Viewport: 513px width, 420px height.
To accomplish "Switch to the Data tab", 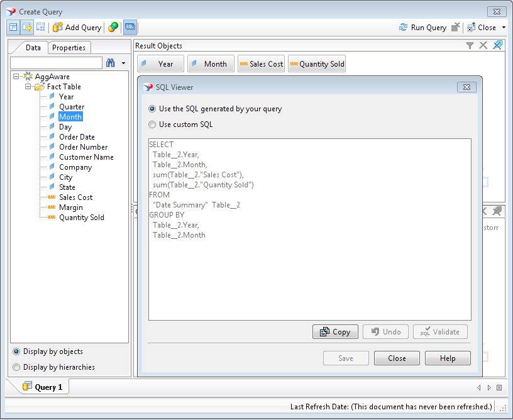I will click(x=33, y=48).
